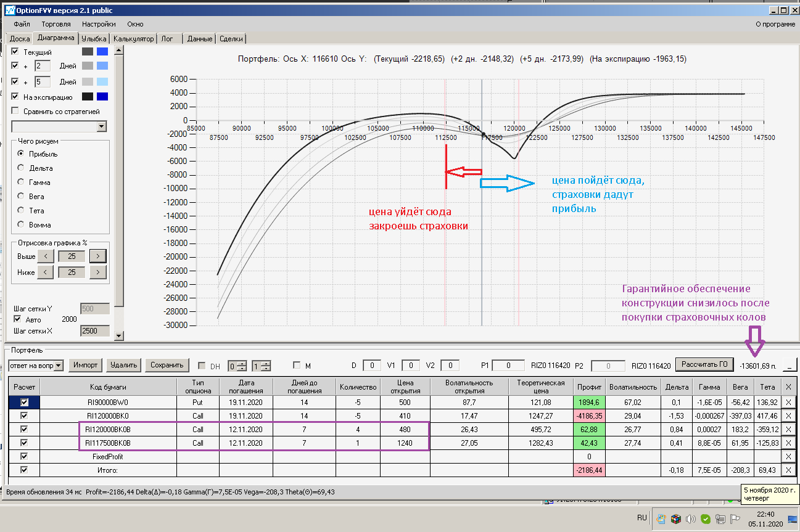Expand the portfolio name dropdown
Image resolution: width=800 pixels, height=532 pixels.
click(59, 366)
